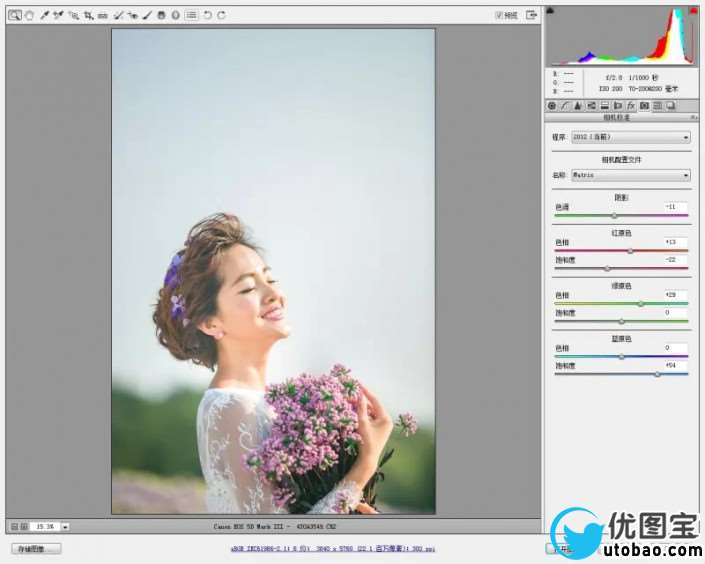
Task: Click the blue primary saturation slider
Action: click(x=657, y=374)
